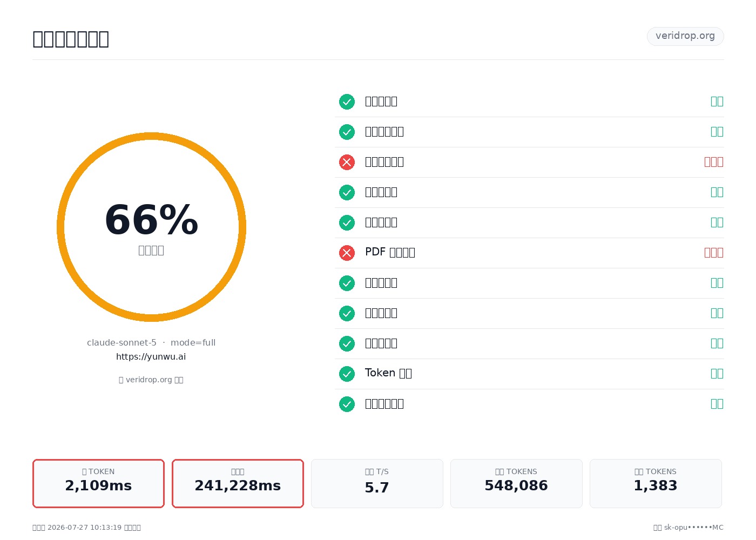Screen dimensions: 756x540
Task: Select the PDF check row label
Action: [390, 252]
